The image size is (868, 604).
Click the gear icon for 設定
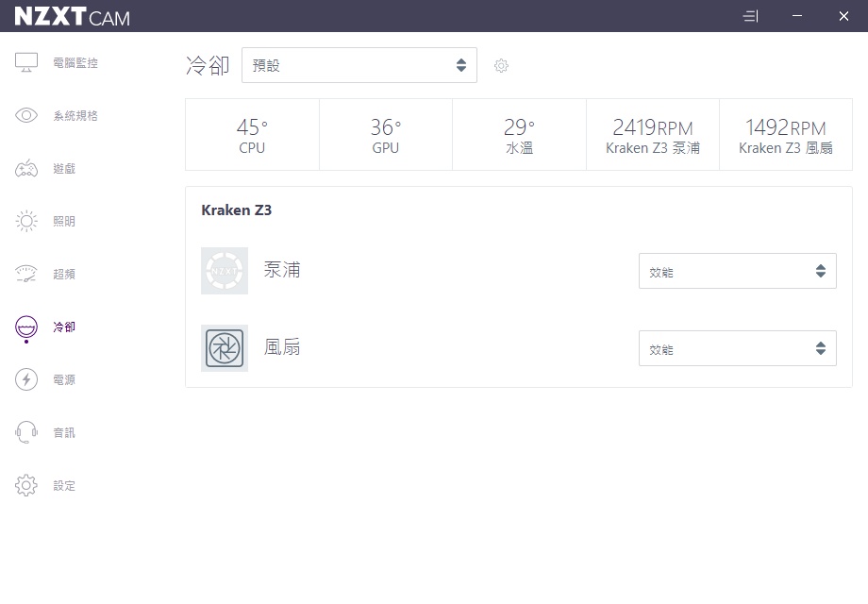click(x=26, y=485)
